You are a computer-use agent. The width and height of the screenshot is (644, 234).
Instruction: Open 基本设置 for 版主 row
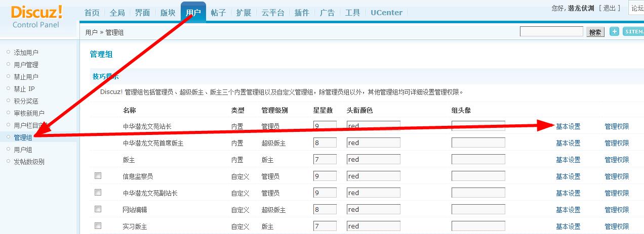(568, 160)
